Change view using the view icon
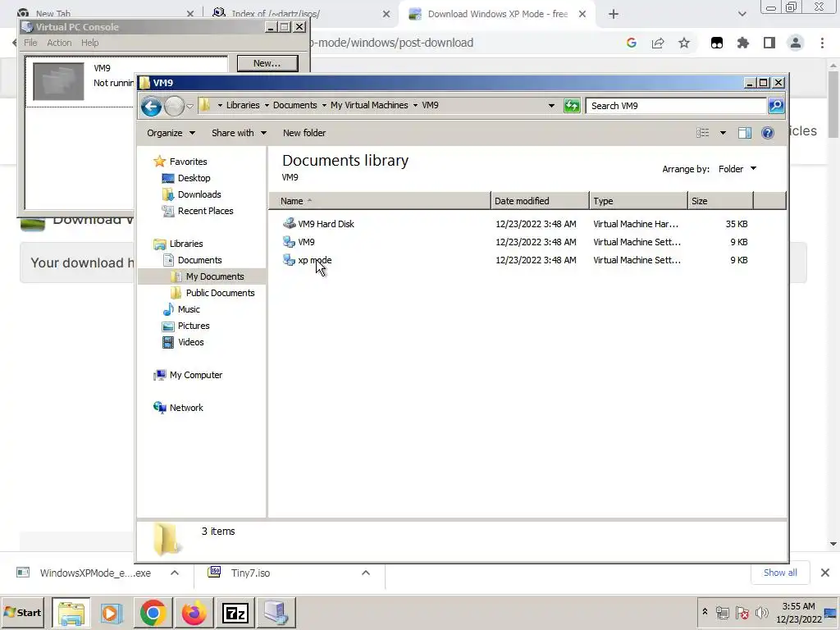 pyautogui.click(x=702, y=133)
